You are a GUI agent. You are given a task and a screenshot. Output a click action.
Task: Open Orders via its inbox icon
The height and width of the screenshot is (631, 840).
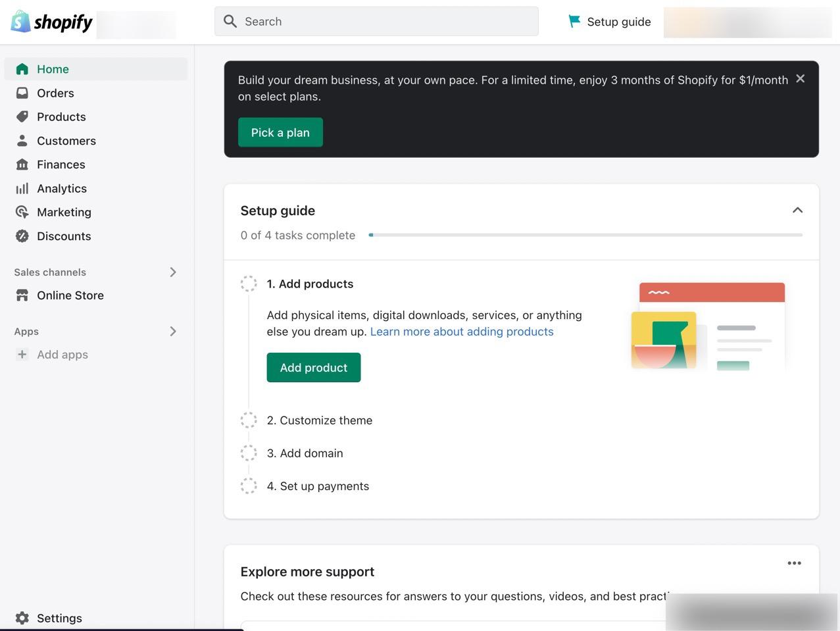point(22,93)
